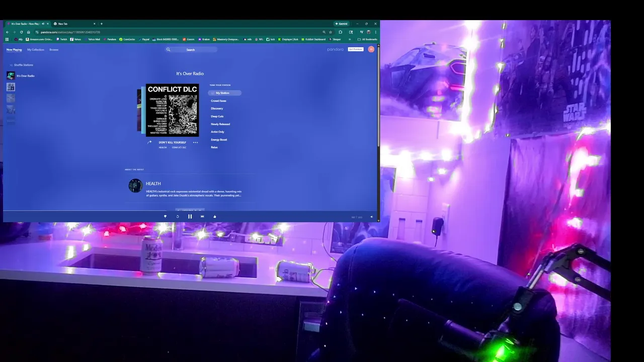Click the zoom magnifier icon in address bar
The height and width of the screenshot is (362, 644).
tap(324, 32)
